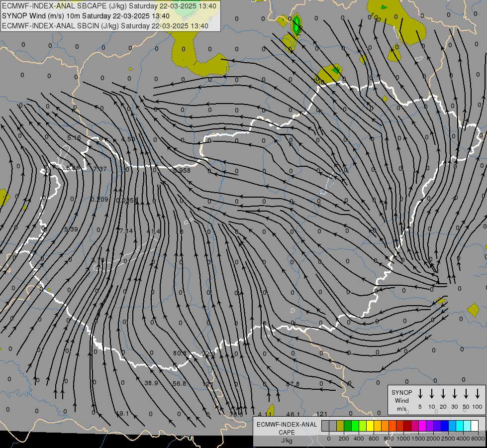The height and width of the screenshot is (448, 487).
Task: Click the 600 tick label on CAPE scale
Action: pos(374,439)
